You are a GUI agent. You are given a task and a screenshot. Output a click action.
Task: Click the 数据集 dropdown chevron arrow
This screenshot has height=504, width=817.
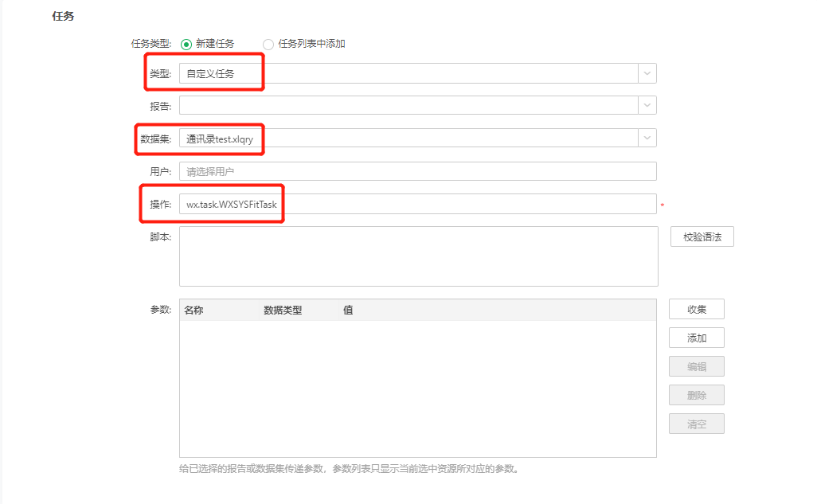pos(649,137)
